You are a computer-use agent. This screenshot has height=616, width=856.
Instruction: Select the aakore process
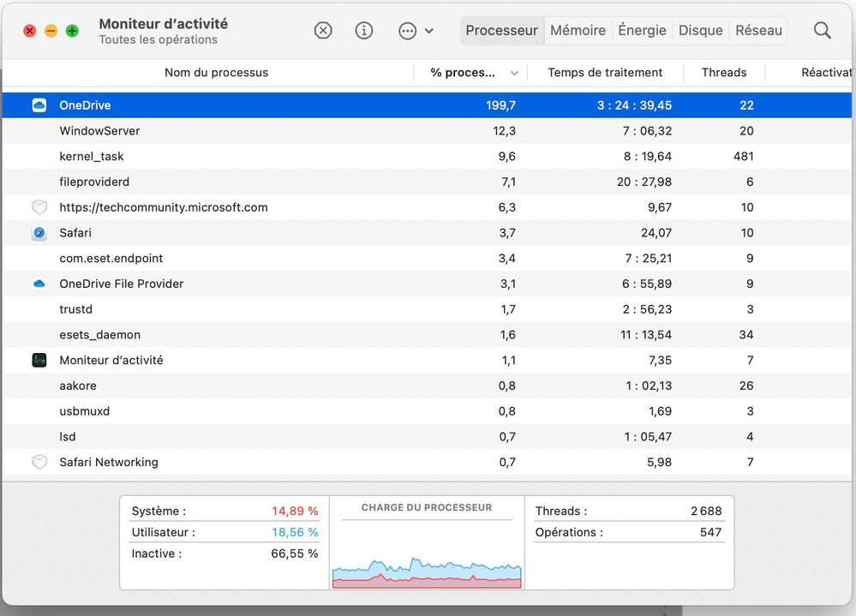coord(78,386)
